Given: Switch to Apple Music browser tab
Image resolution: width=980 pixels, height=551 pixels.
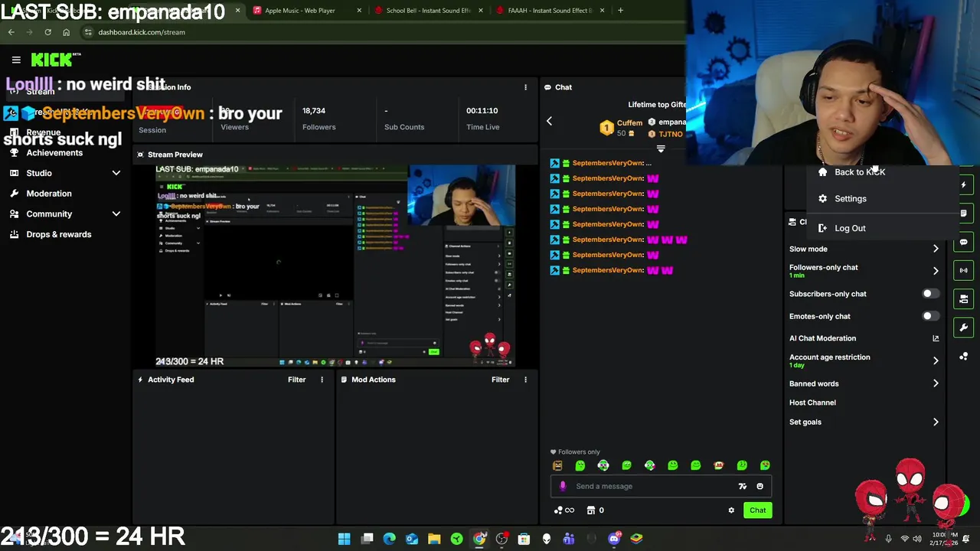Looking at the screenshot, I should [x=299, y=11].
